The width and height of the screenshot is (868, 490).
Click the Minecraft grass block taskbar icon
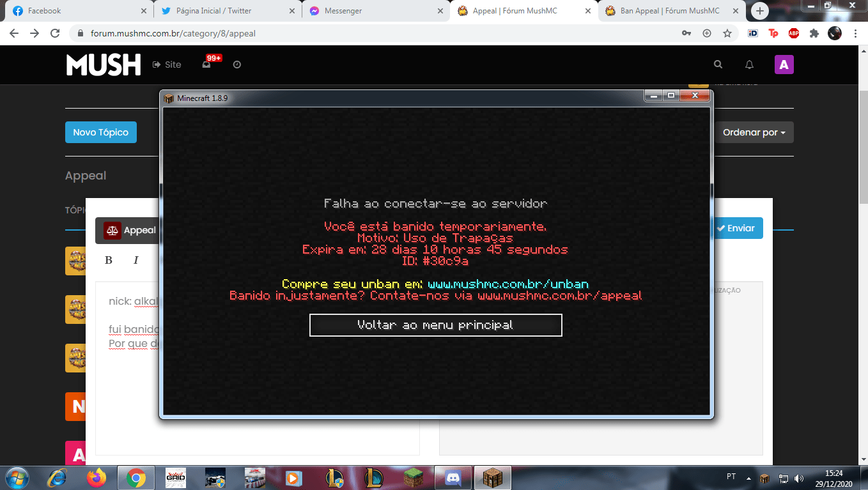click(412, 478)
